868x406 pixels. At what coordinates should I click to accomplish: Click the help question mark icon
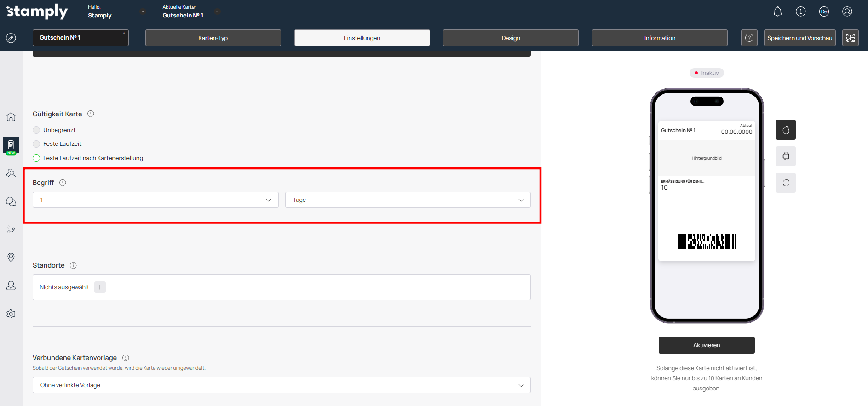click(749, 38)
